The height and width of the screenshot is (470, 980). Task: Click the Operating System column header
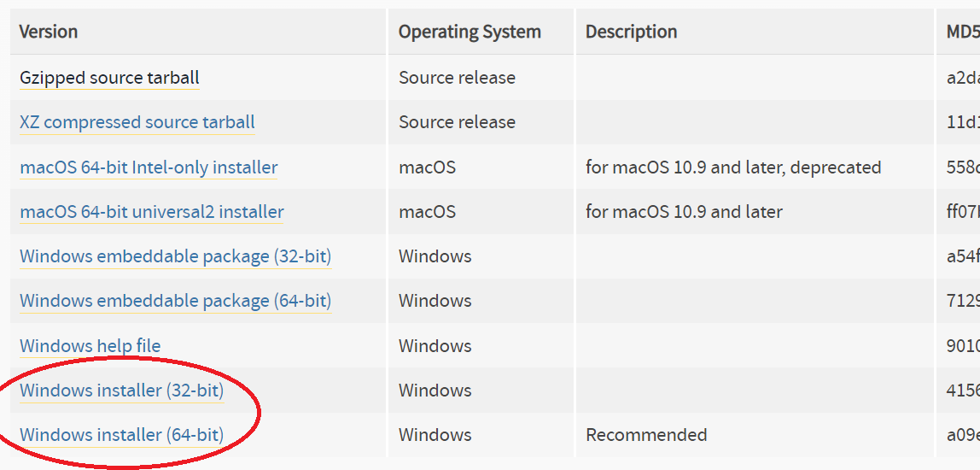tap(470, 32)
